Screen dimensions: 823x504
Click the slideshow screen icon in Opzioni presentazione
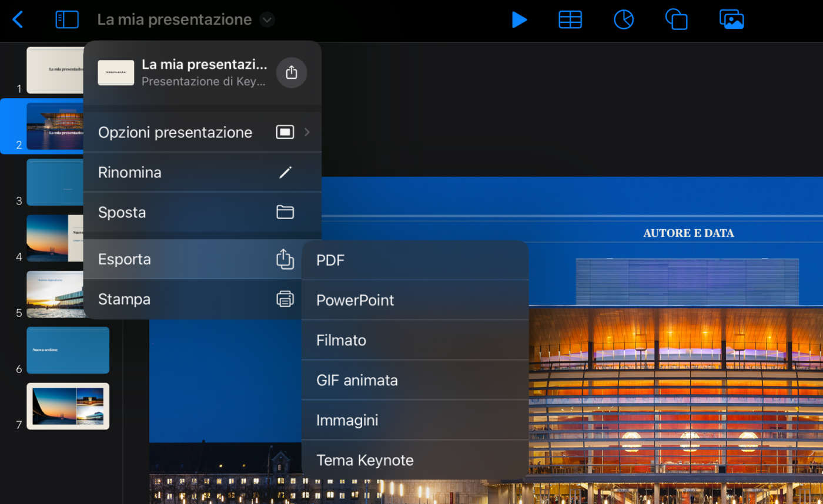coord(285,132)
